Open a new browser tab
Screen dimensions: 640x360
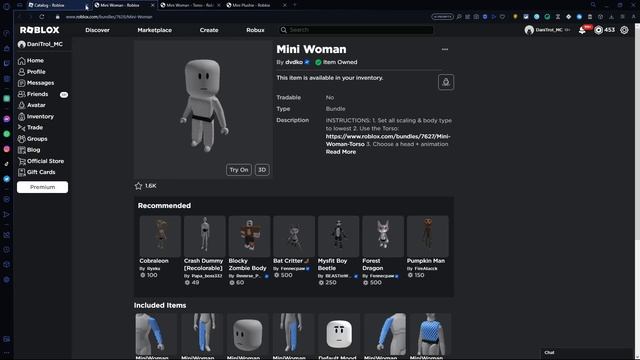(x=295, y=5)
